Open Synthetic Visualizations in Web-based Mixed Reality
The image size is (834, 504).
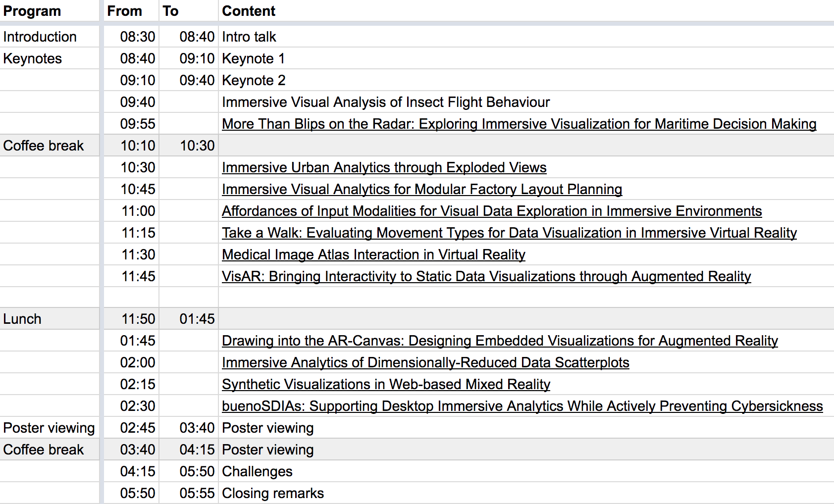[386, 384]
